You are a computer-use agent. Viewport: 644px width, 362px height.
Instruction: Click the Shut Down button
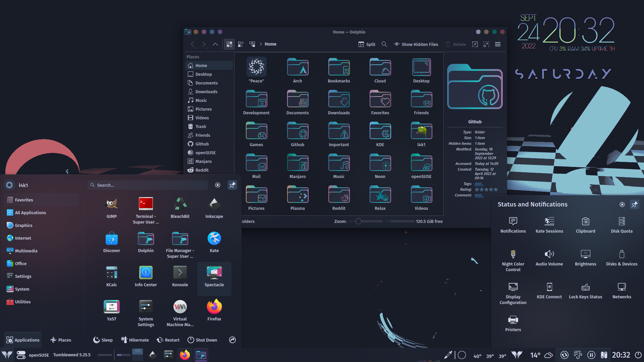(x=202, y=340)
